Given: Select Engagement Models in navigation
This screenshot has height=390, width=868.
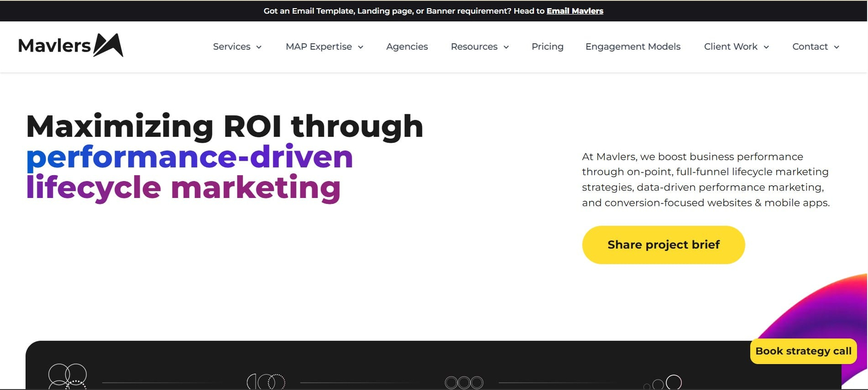Looking at the screenshot, I should pos(633,47).
